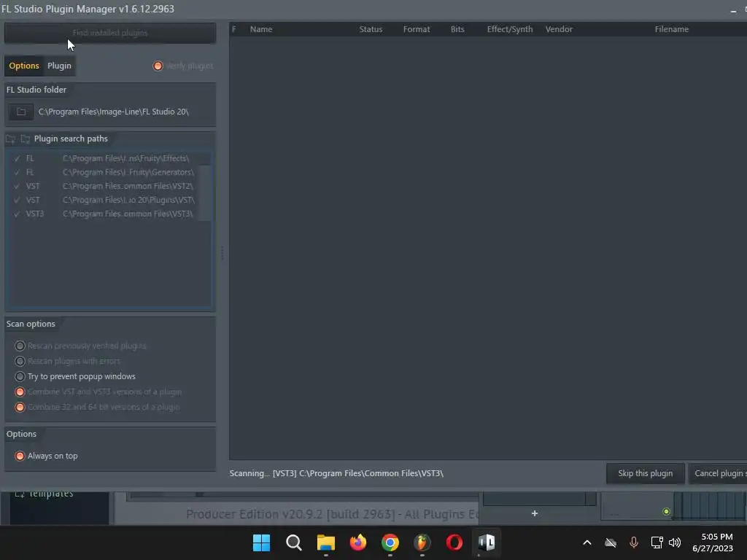Click the remove plugin search path icon
Viewport: 747px width, 560px height.
26,139
